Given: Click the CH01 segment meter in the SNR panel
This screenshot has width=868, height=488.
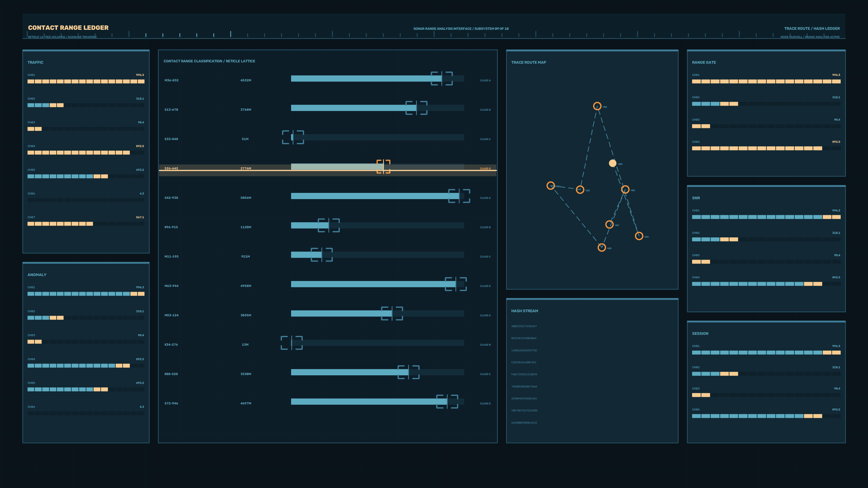Looking at the screenshot, I should pyautogui.click(x=766, y=217).
